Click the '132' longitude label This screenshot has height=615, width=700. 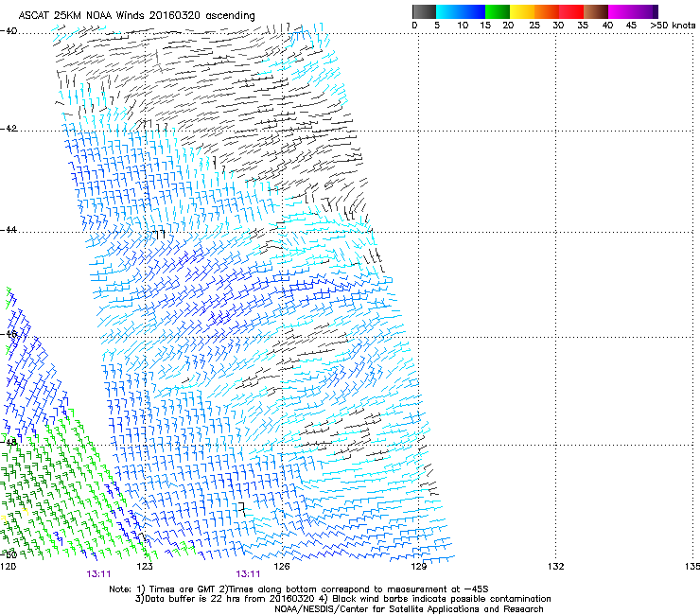point(556,567)
